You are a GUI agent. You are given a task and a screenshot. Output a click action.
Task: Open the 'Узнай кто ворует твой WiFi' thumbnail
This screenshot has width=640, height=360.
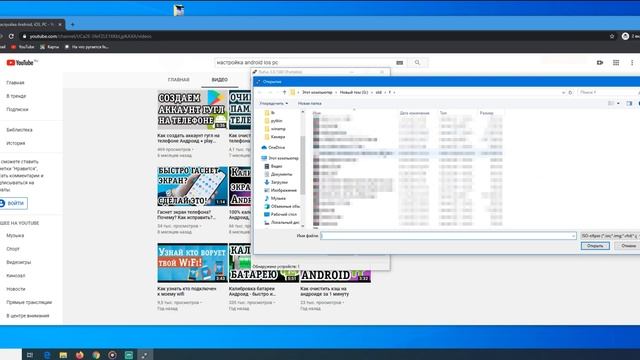[192, 263]
